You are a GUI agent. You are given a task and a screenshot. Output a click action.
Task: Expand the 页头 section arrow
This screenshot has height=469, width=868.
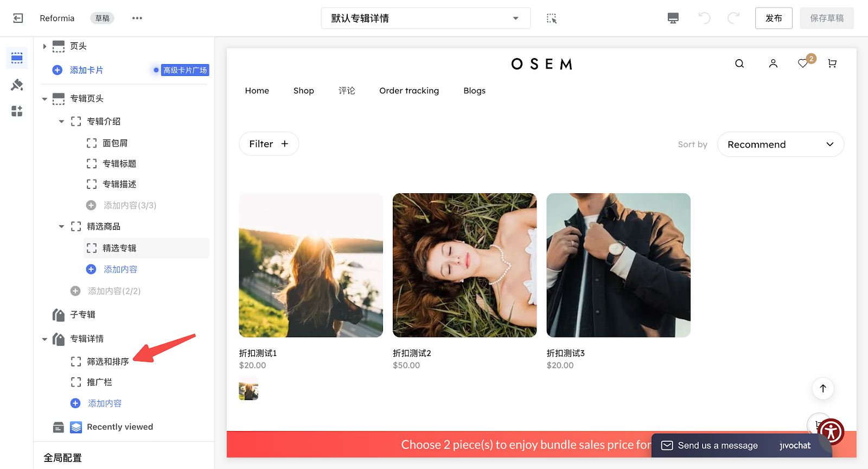[44, 47]
